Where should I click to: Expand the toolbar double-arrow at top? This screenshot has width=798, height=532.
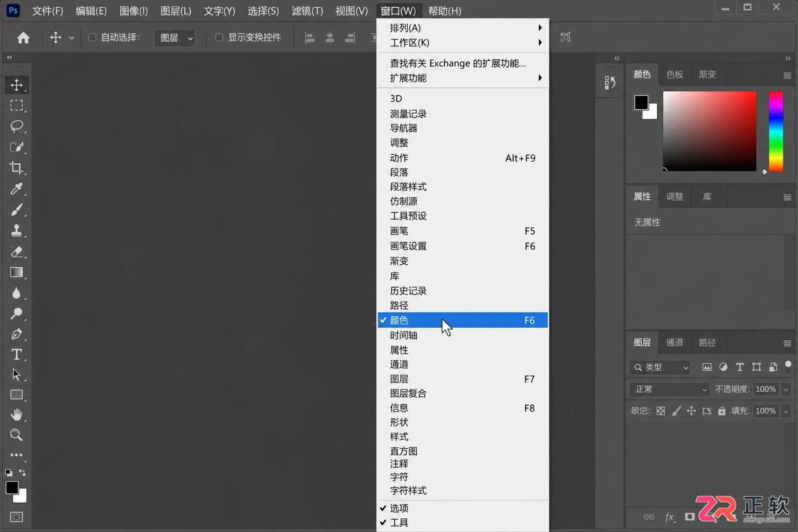pos(9,57)
